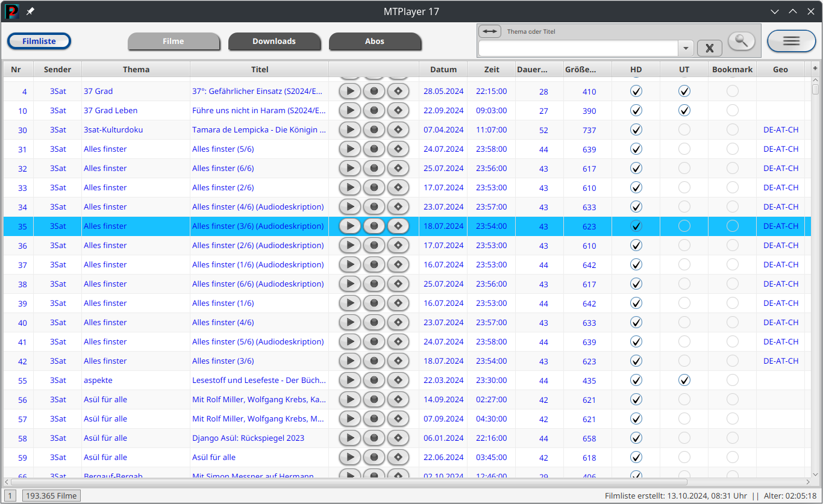Screen dimensions: 823x504
Task: Toggle Bookmark for row 30 3sat-Kulturdoku
Action: click(732, 130)
